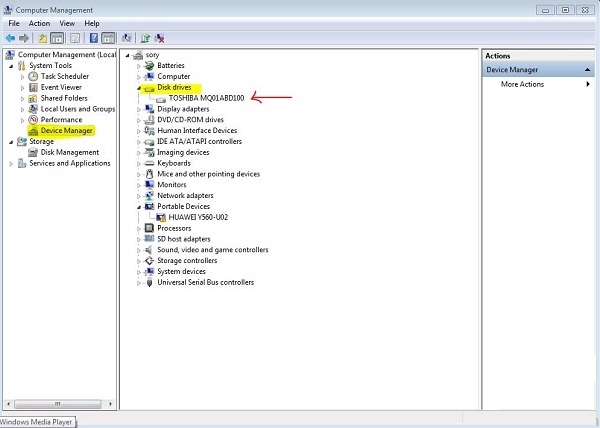Collapse the Disk drives category

tap(140, 88)
